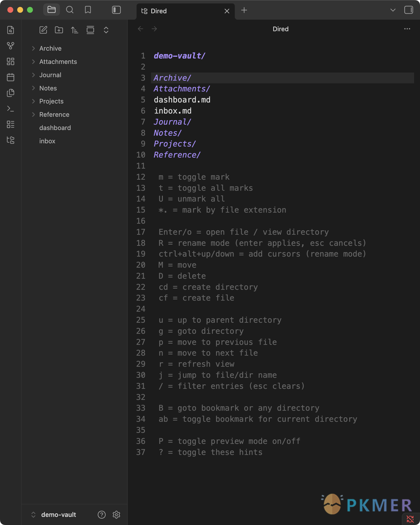
Task: Open the Journal/ directory entry
Action: [172, 122]
